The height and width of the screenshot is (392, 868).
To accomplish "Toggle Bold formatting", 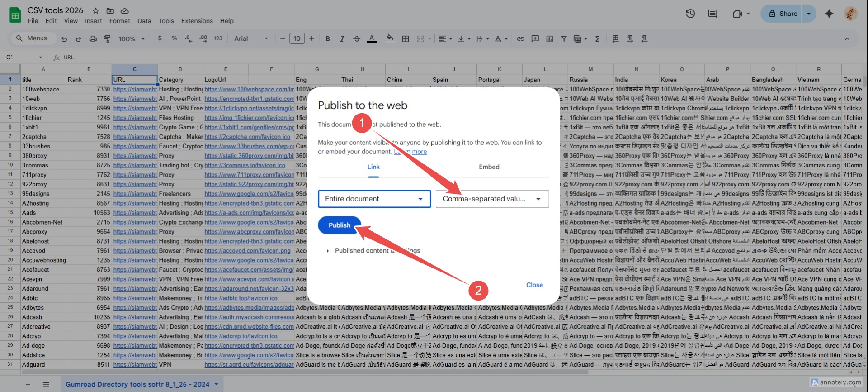I will pos(328,39).
